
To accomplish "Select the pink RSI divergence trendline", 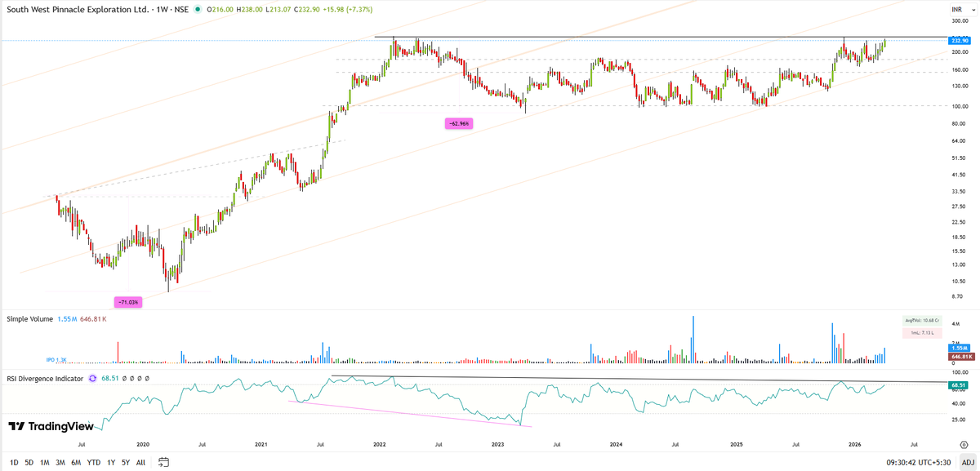I will point(408,413).
